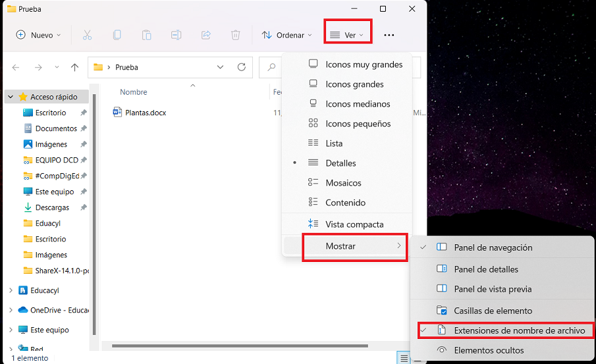Screen dimensions: 596x364
Task: Open the Nuevo dropdown
Action: (x=38, y=35)
